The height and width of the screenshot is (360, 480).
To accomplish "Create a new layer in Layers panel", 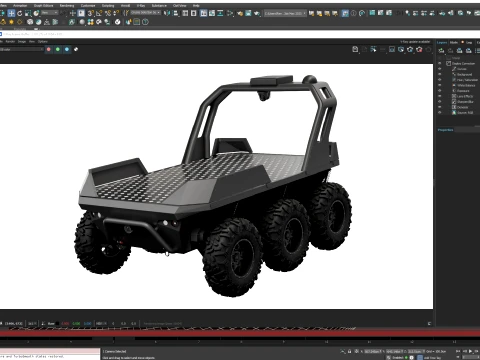I will click(441, 50).
